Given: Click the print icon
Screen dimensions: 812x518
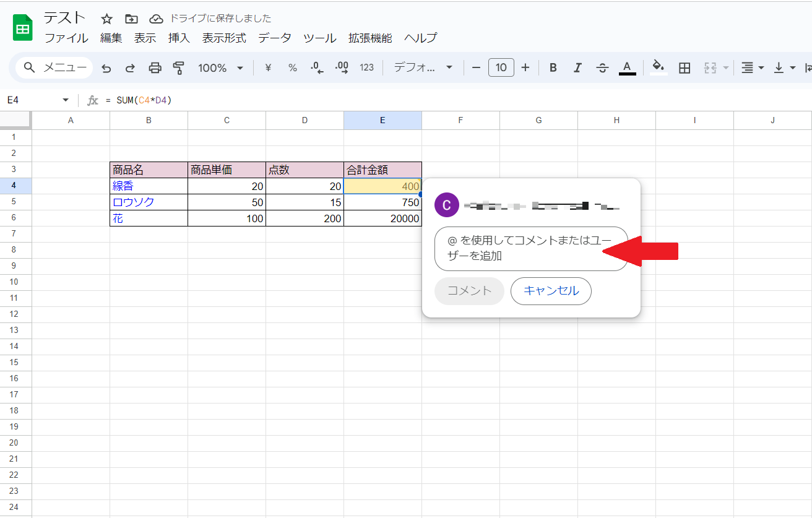Looking at the screenshot, I should pos(155,68).
